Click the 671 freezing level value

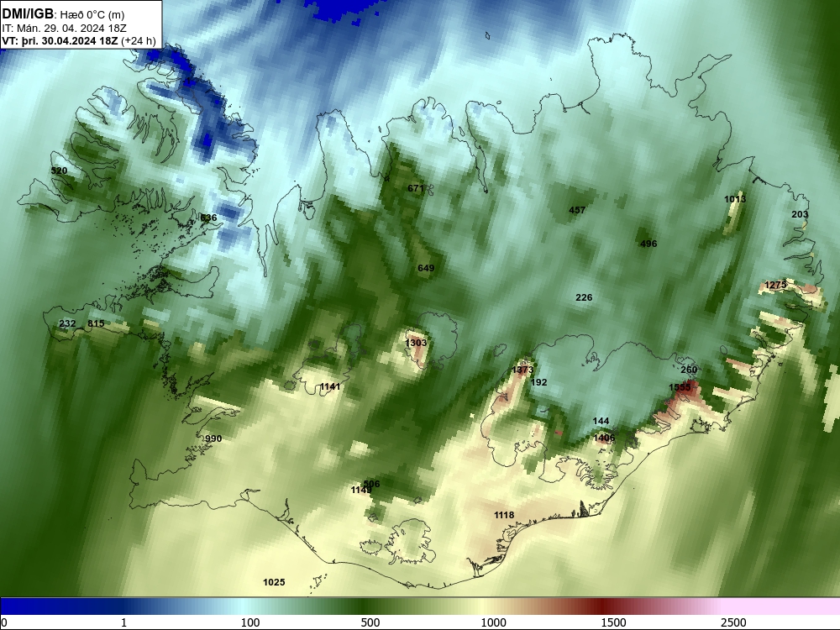point(416,188)
